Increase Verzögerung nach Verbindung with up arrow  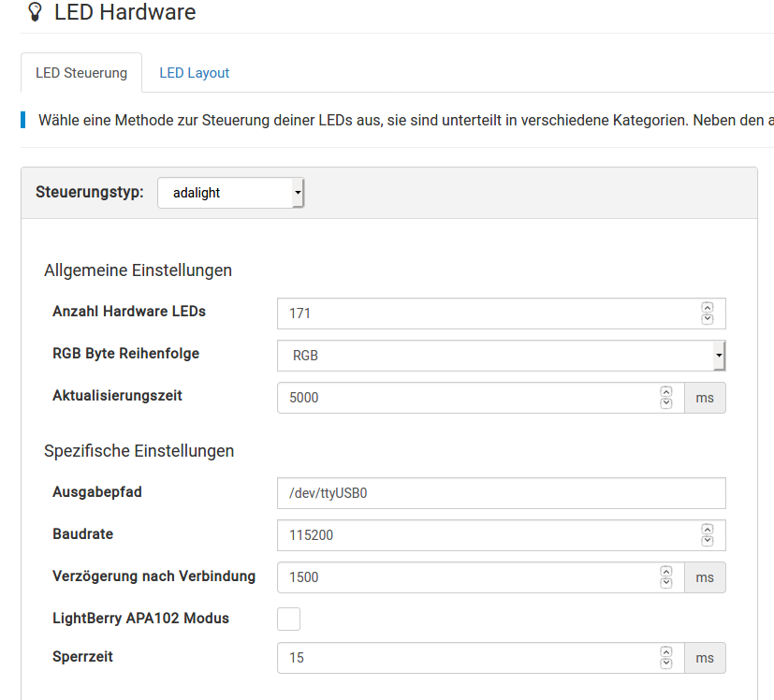666,571
